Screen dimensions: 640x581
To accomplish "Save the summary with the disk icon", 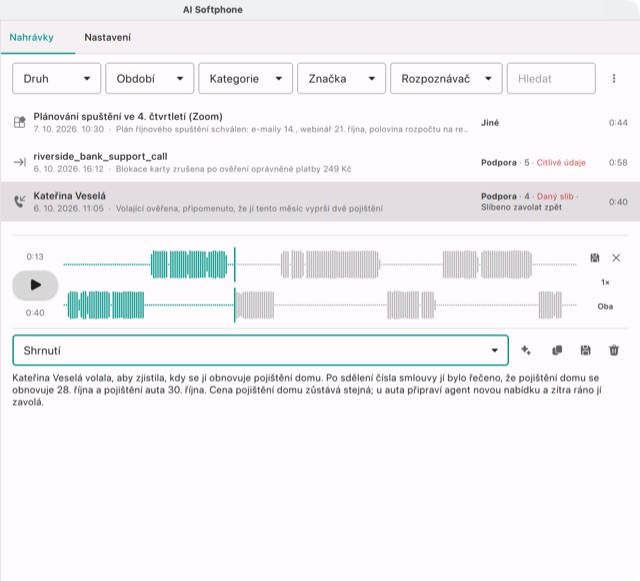I will 586,350.
